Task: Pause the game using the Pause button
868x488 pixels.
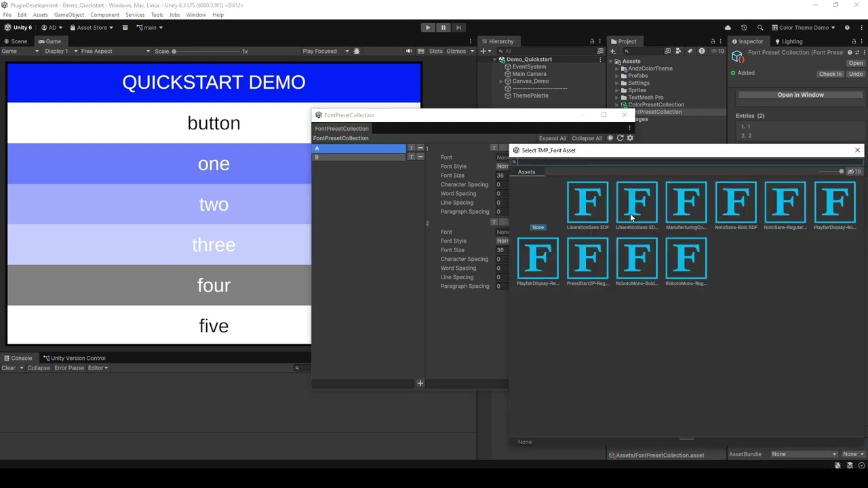Action: pos(443,28)
